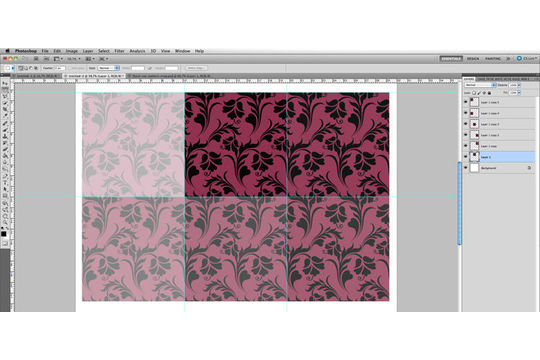
Task: Open the Layer menu
Action: click(88, 51)
